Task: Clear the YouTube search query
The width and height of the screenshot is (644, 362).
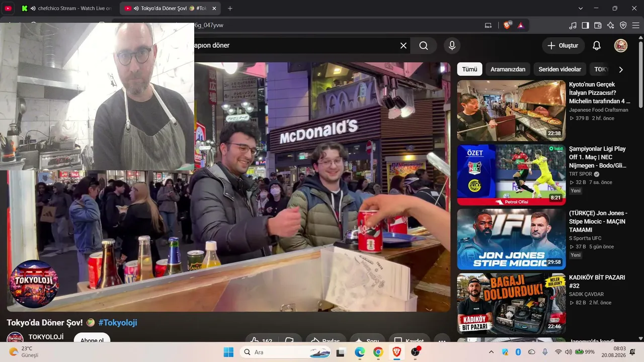Action: point(404,46)
